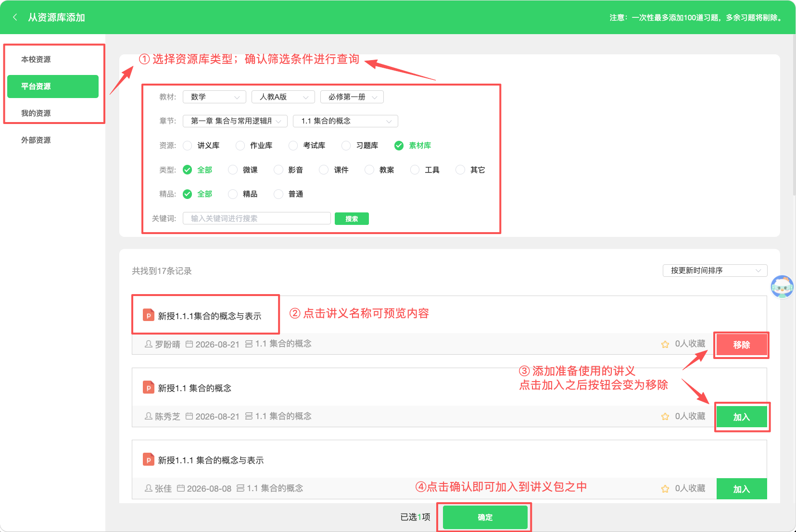The width and height of the screenshot is (796, 532).
Task: Click the star icon for 新授1.1 集合的概念
Action: 665,417
